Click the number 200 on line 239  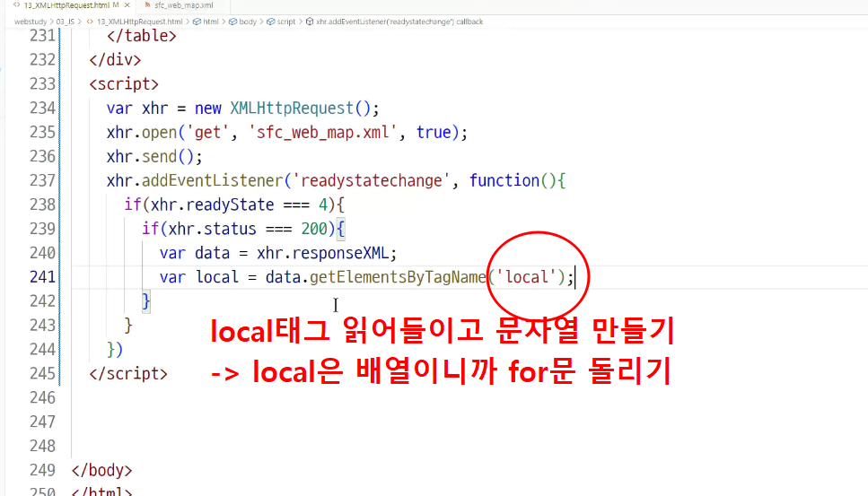(x=314, y=229)
